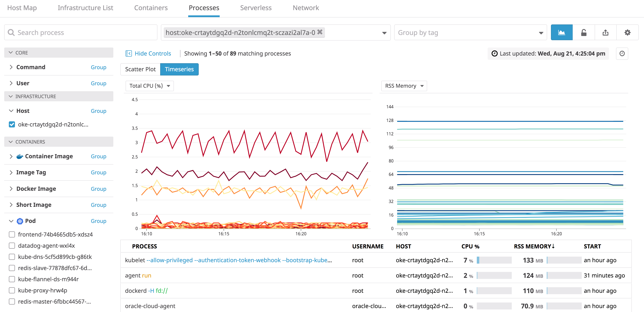Check the datadog-agent-wxl4x checkbox
The height and width of the screenshot is (312, 644).
coord(12,246)
